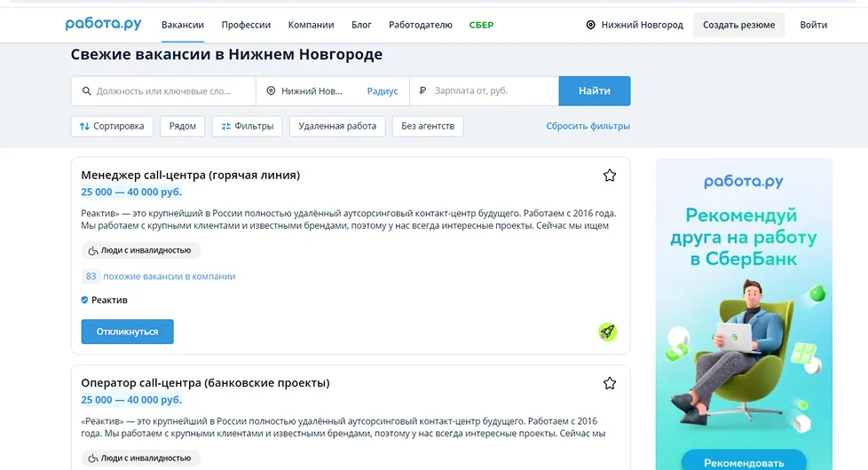
Task: Click Сбросить фильтры link
Action: tap(588, 126)
